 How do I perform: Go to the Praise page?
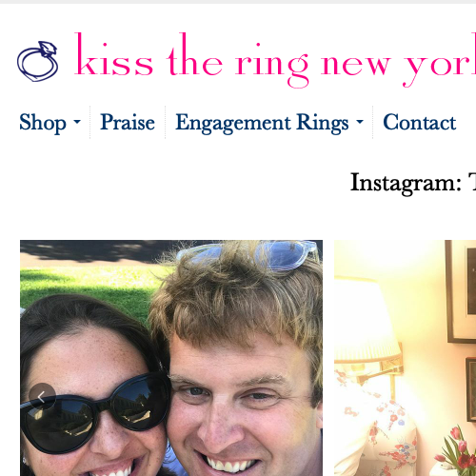pyautogui.click(x=128, y=123)
